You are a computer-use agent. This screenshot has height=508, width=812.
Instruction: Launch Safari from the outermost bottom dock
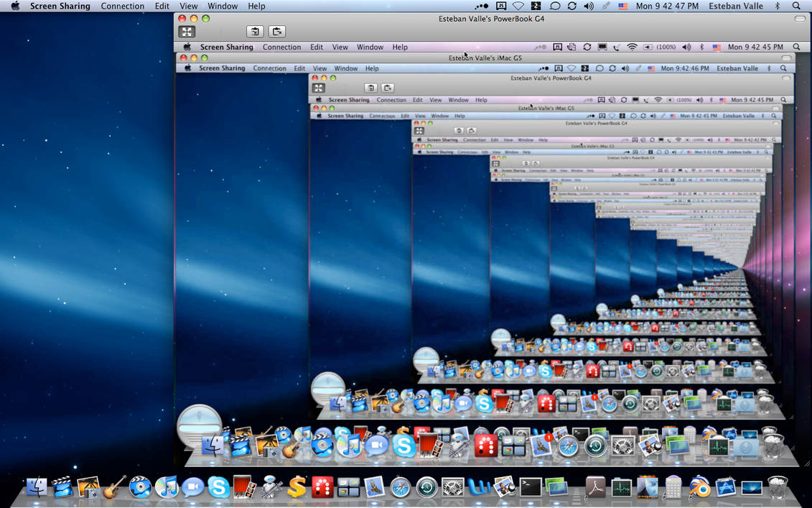[x=401, y=488]
